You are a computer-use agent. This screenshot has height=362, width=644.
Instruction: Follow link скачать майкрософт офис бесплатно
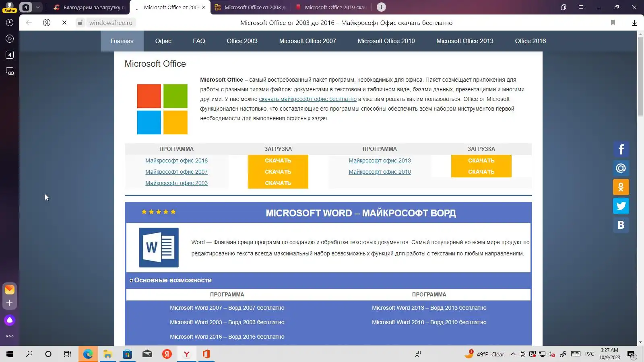[308, 99]
